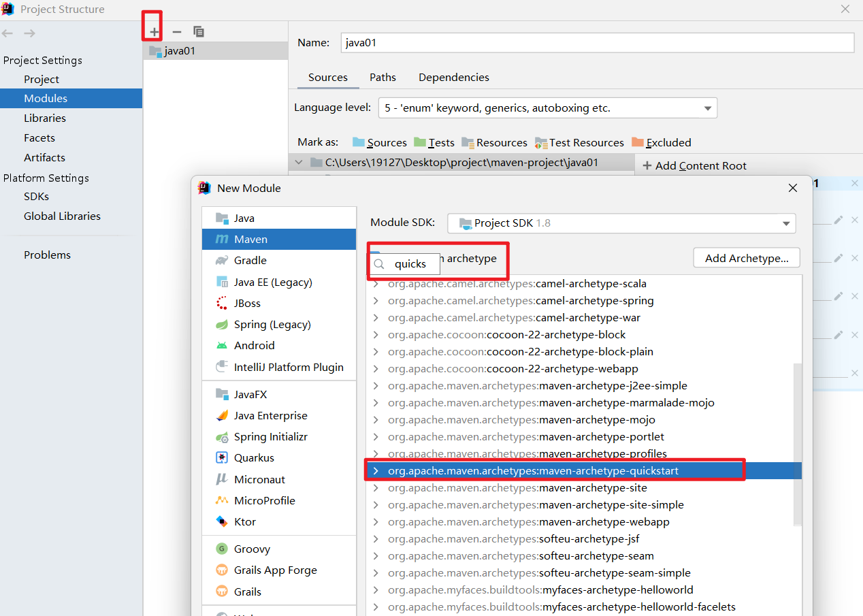Select Java in the New Module list
Image resolution: width=863 pixels, height=616 pixels.
pyautogui.click(x=279, y=218)
